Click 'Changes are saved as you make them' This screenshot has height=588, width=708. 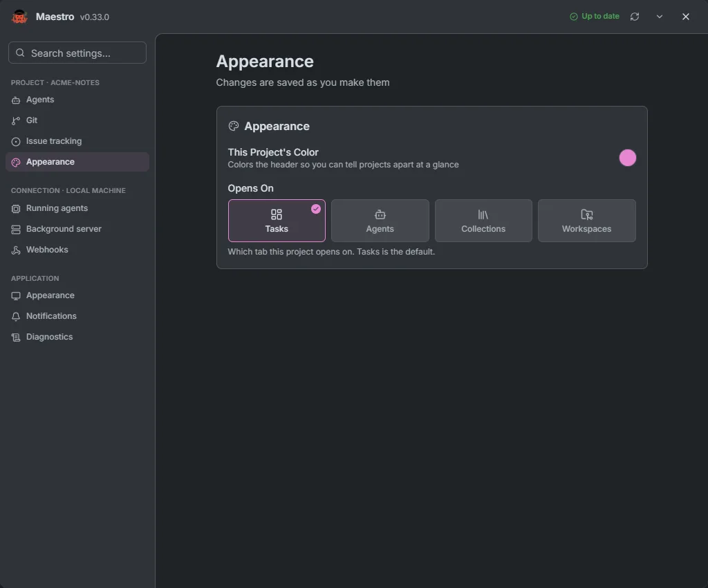click(x=303, y=82)
